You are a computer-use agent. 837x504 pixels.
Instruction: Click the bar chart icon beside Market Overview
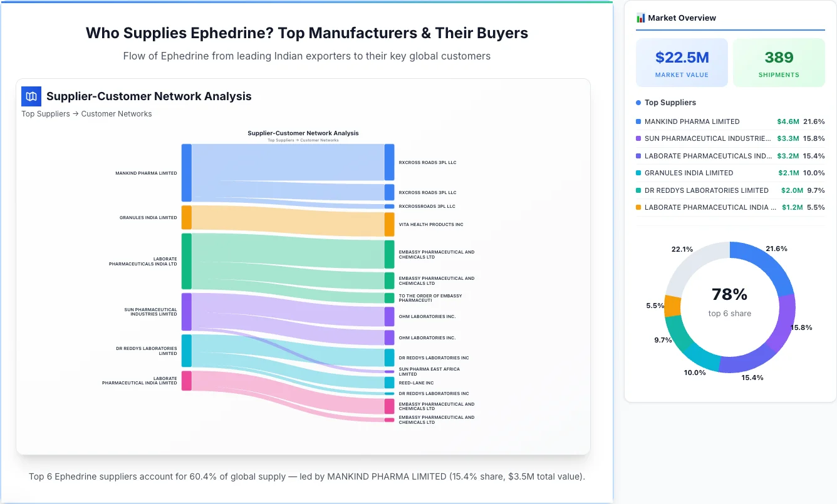coord(640,18)
